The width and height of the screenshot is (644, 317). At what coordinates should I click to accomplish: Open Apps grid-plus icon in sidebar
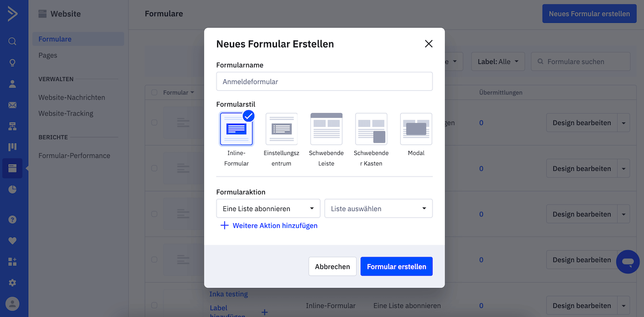12,262
